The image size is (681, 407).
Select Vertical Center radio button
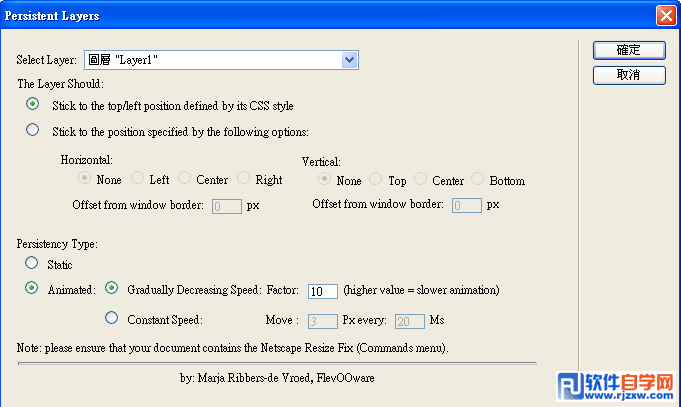(x=420, y=179)
